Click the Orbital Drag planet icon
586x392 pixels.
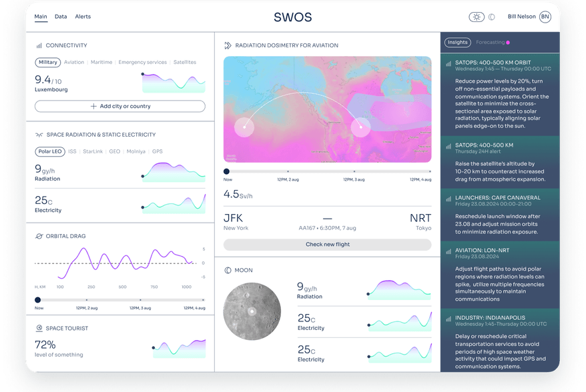coord(39,236)
